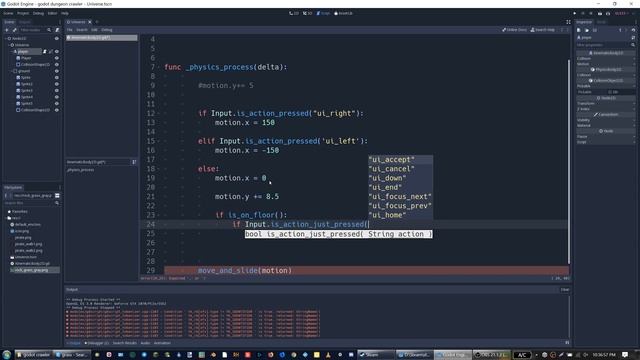Add a new node with plus icon
This screenshot has height=360, width=640.
[x=7, y=30]
